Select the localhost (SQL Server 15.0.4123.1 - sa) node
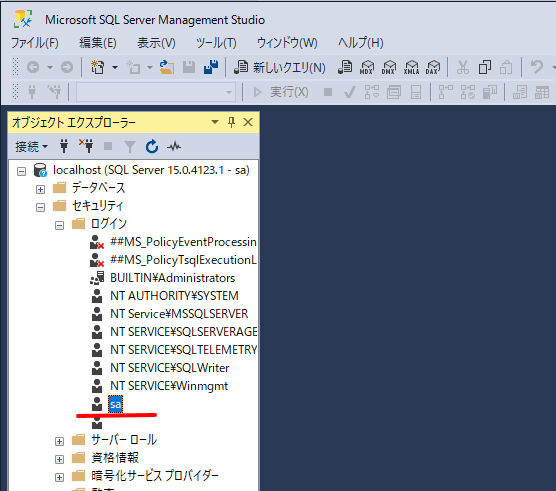 pos(151,170)
